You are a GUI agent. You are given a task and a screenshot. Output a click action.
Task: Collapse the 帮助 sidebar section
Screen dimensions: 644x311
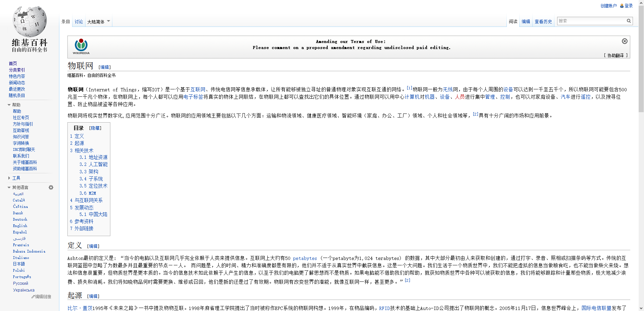coord(9,105)
